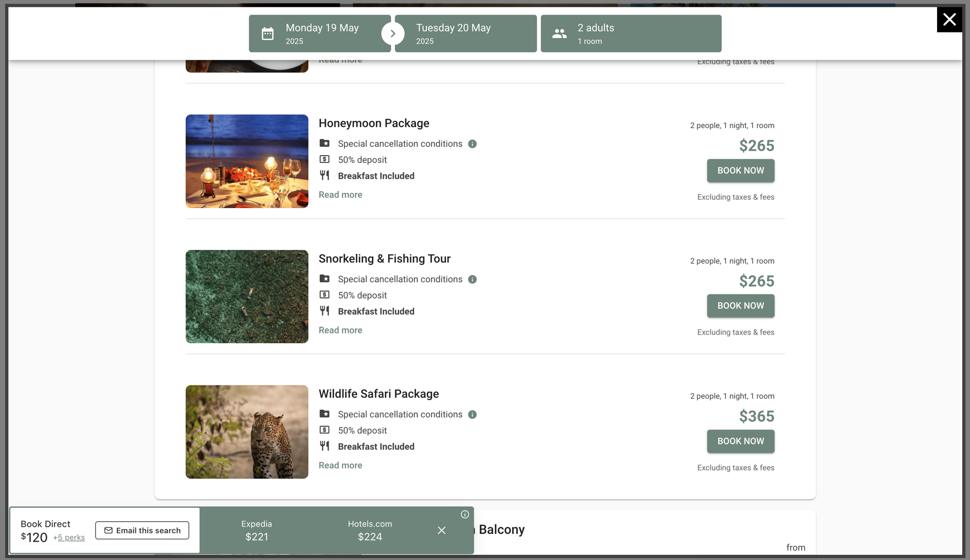
Task: Book the Honeymoon Package now
Action: point(740,171)
